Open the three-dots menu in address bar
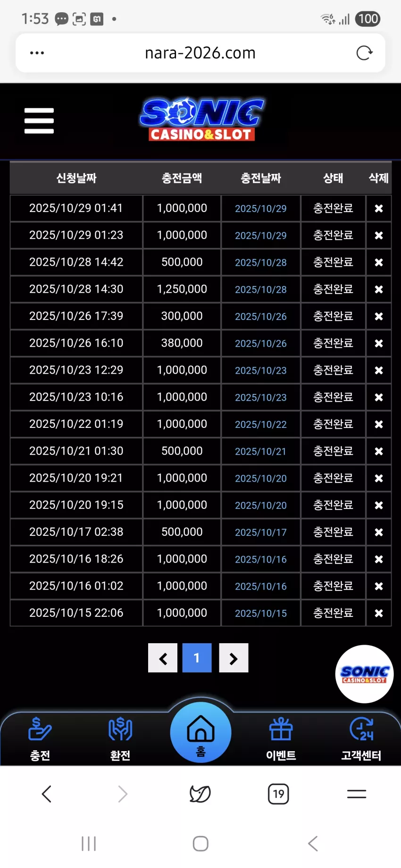 (37, 53)
